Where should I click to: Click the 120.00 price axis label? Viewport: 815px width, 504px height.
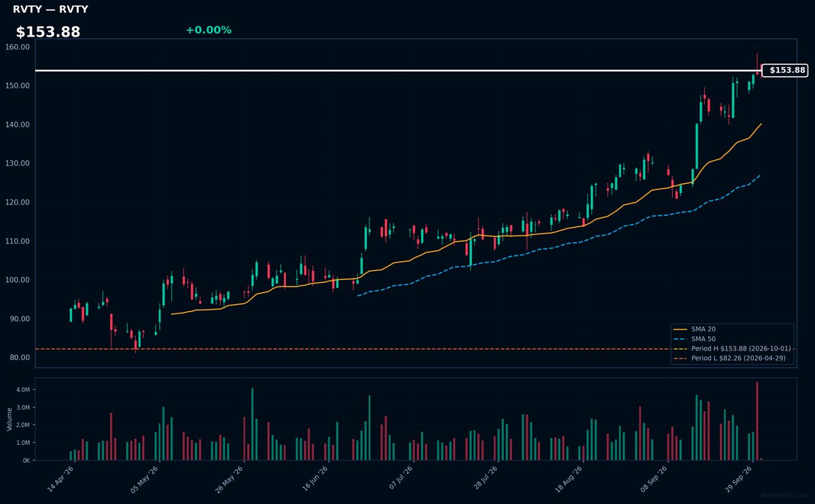coord(17,202)
